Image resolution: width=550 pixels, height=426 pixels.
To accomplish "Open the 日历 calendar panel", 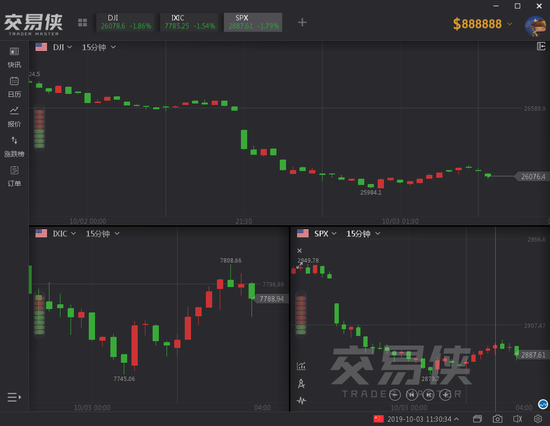I will (14, 87).
